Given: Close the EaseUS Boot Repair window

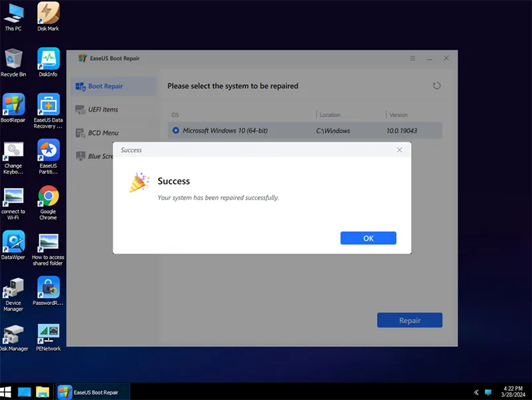Looking at the screenshot, I should tap(446, 58).
